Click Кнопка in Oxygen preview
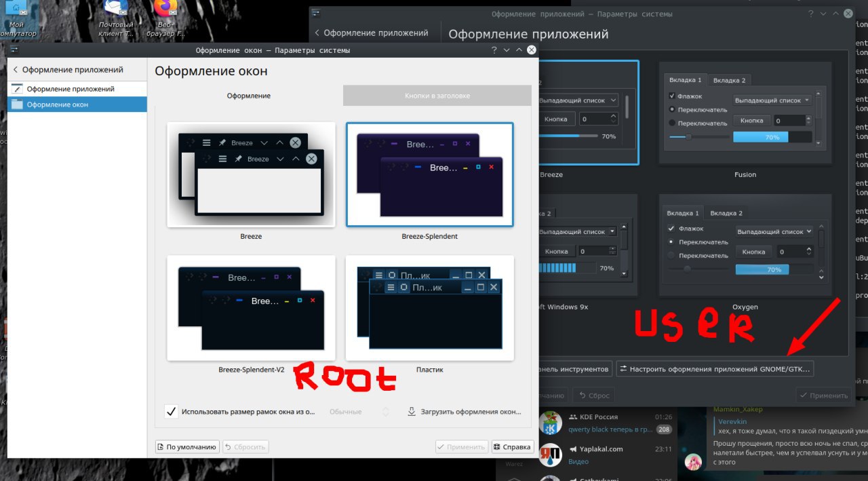The height and width of the screenshot is (481, 868). pyautogui.click(x=753, y=252)
